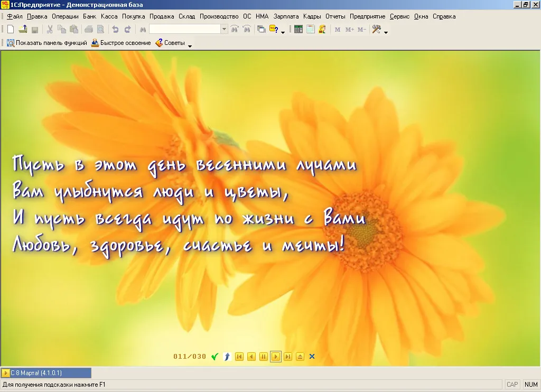Click the M memory button

point(338,30)
